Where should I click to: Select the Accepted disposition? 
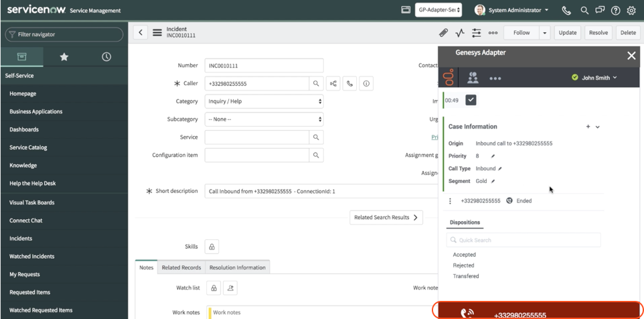464,255
